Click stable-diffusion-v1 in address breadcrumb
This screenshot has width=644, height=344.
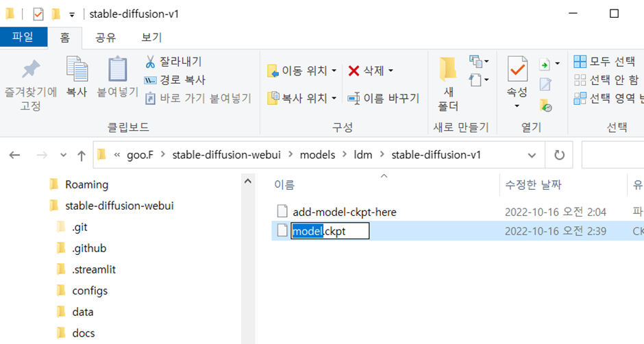(x=436, y=155)
